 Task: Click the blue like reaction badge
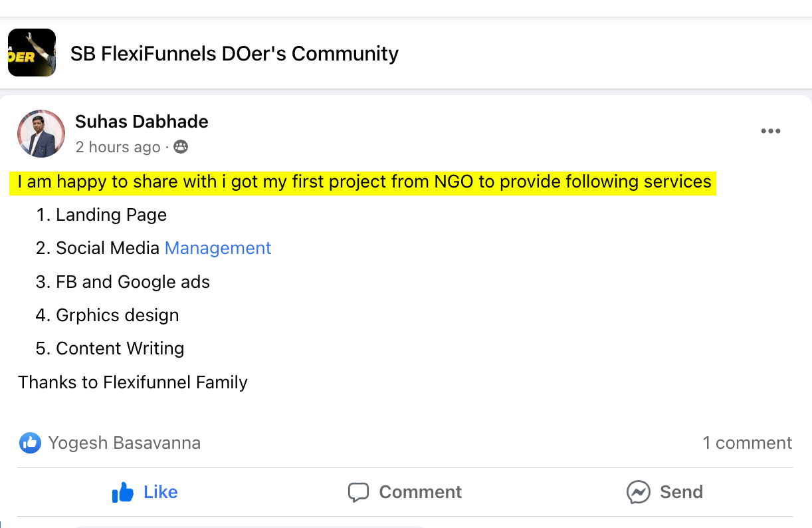(30, 443)
